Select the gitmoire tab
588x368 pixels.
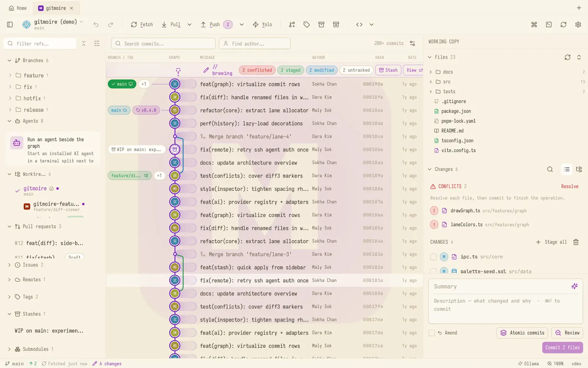55,8
